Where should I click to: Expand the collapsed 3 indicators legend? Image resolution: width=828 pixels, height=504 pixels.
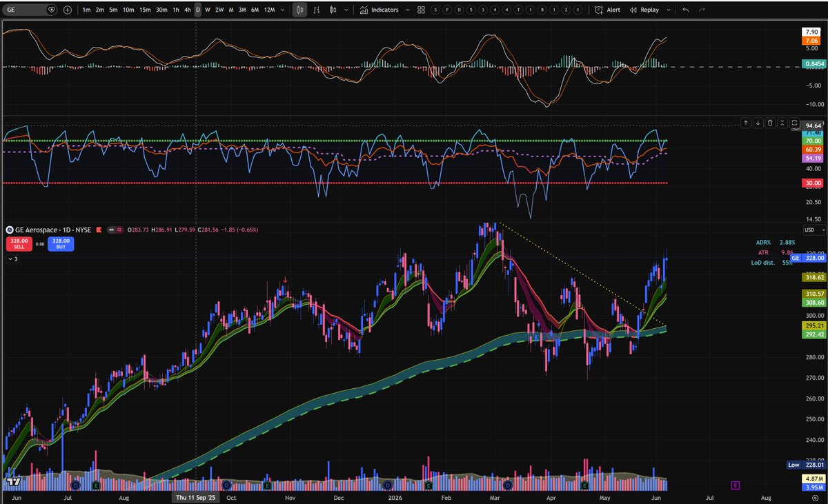click(13, 259)
